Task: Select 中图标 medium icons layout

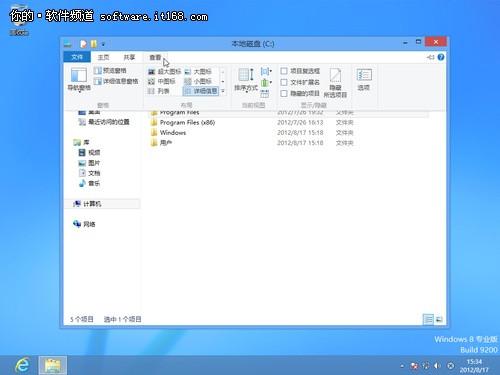Action: [162, 81]
